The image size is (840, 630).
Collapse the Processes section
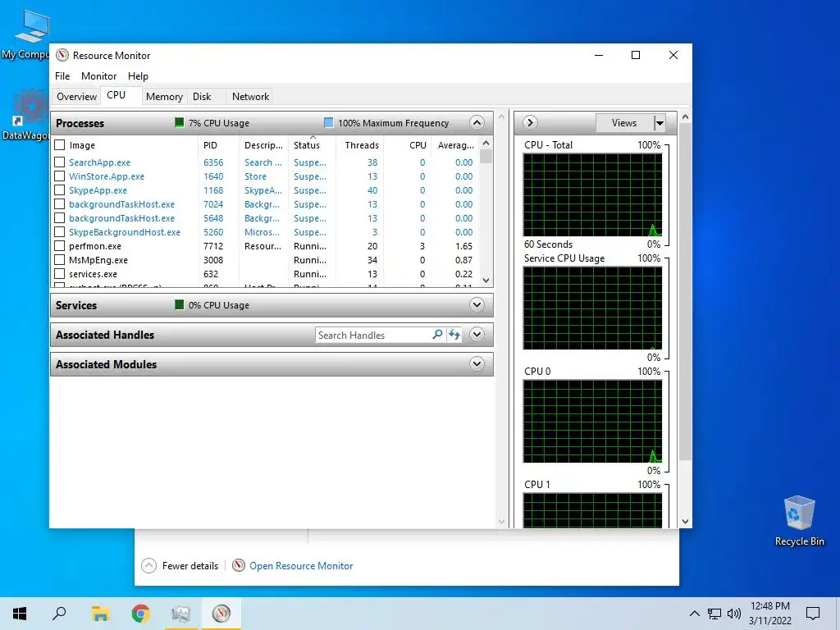[477, 123]
